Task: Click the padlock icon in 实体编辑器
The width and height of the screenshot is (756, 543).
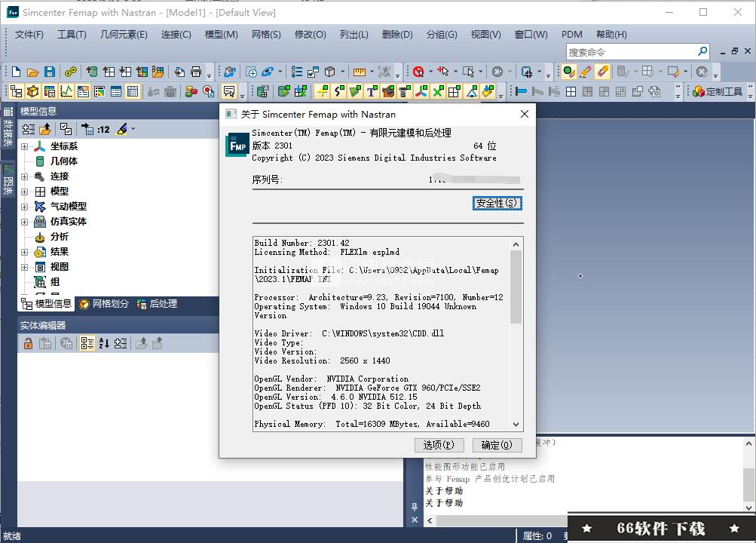Action: tap(29, 343)
